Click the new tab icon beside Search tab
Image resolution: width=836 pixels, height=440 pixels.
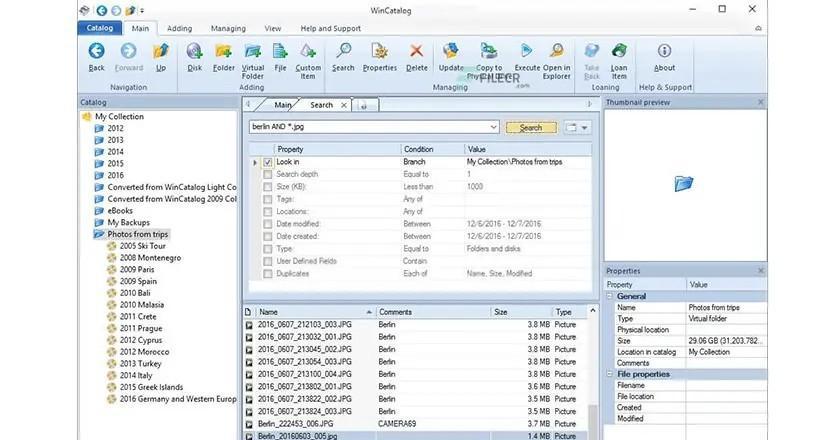pos(364,106)
